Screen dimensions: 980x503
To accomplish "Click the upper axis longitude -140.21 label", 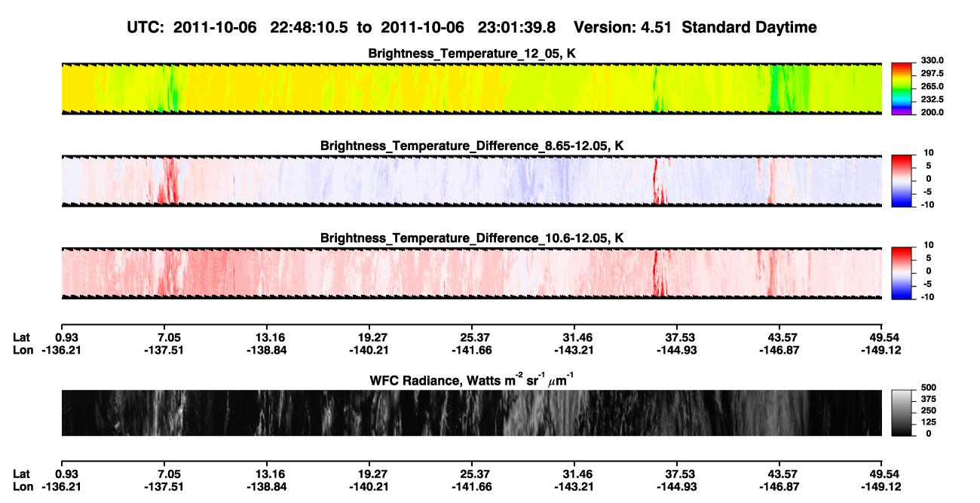I will click(x=369, y=349).
